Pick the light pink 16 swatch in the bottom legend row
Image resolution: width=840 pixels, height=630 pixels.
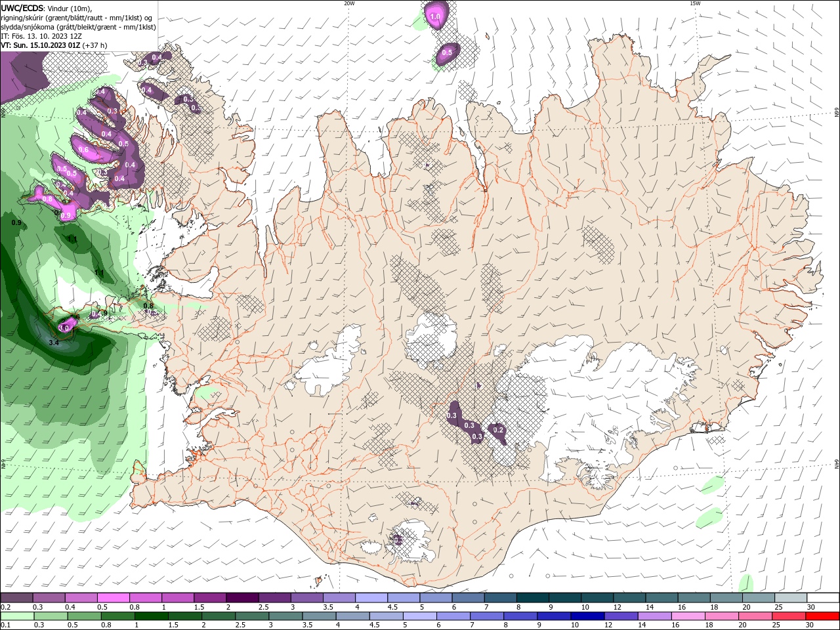point(687,616)
